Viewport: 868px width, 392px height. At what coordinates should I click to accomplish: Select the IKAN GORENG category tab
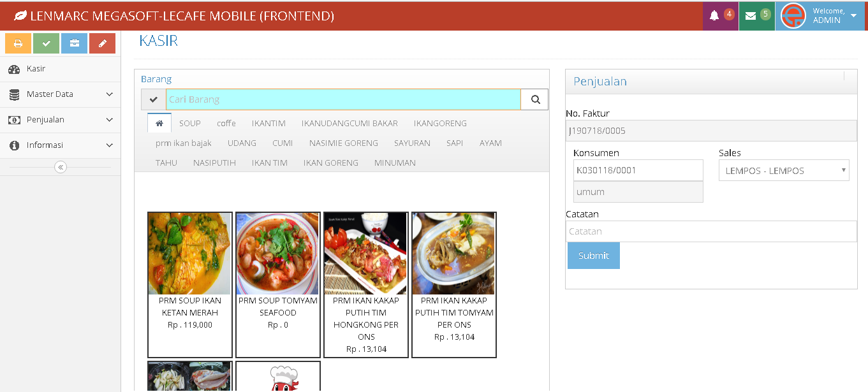click(x=331, y=163)
